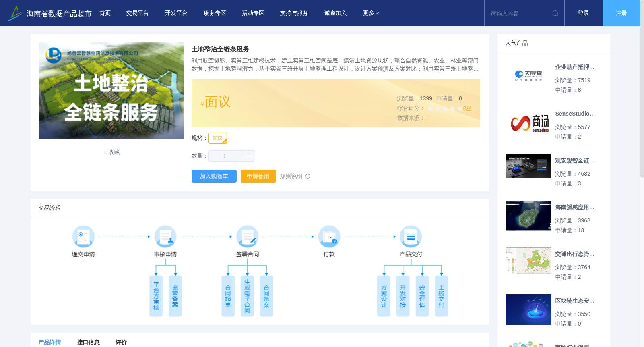The image size is (644, 347).
Task: Click the 规则说明 info icon
Action: [x=308, y=176]
